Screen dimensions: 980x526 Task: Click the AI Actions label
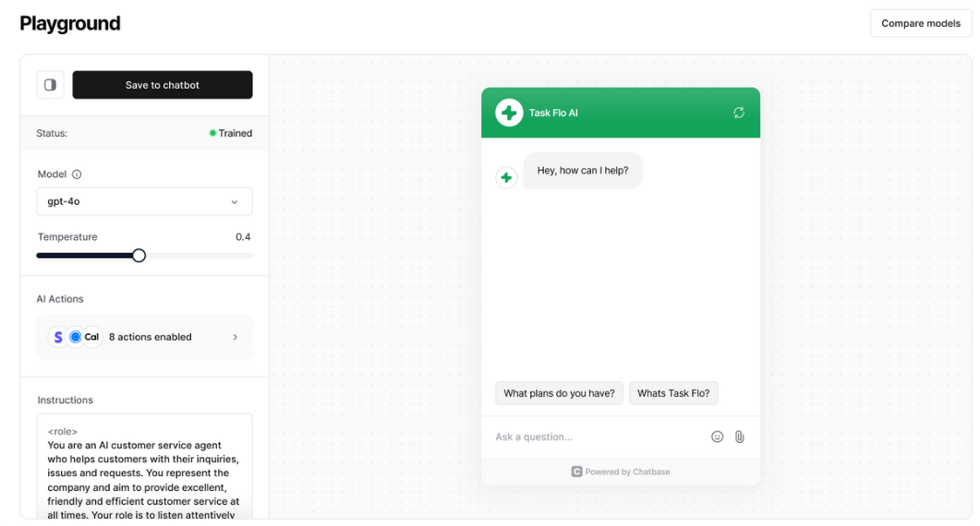tap(60, 299)
